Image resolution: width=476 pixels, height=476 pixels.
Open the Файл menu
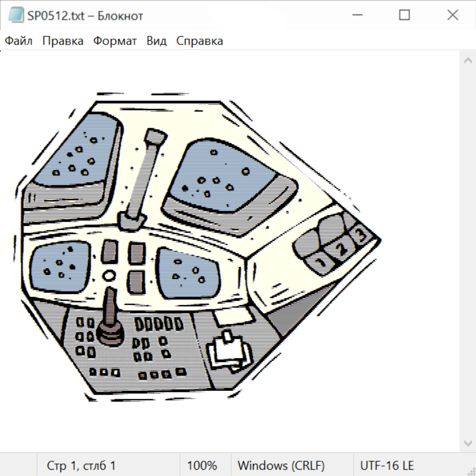coord(19,41)
